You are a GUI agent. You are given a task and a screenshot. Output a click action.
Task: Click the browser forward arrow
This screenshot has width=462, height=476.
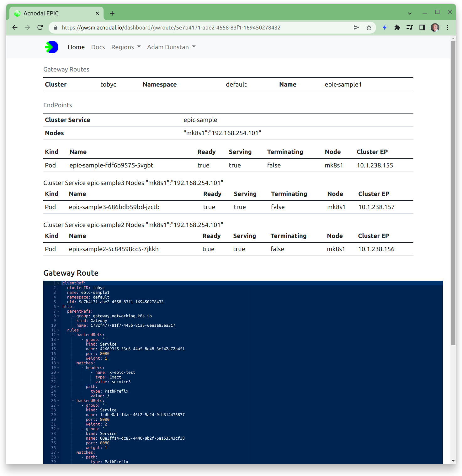pos(28,28)
